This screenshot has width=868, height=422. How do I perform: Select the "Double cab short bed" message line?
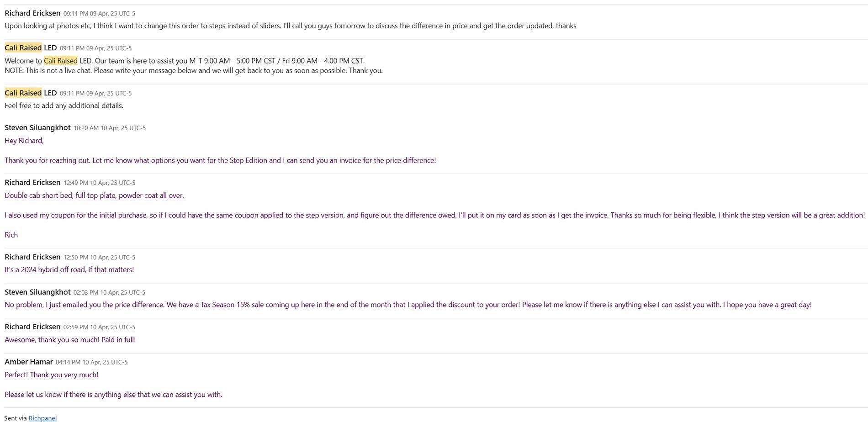[94, 195]
